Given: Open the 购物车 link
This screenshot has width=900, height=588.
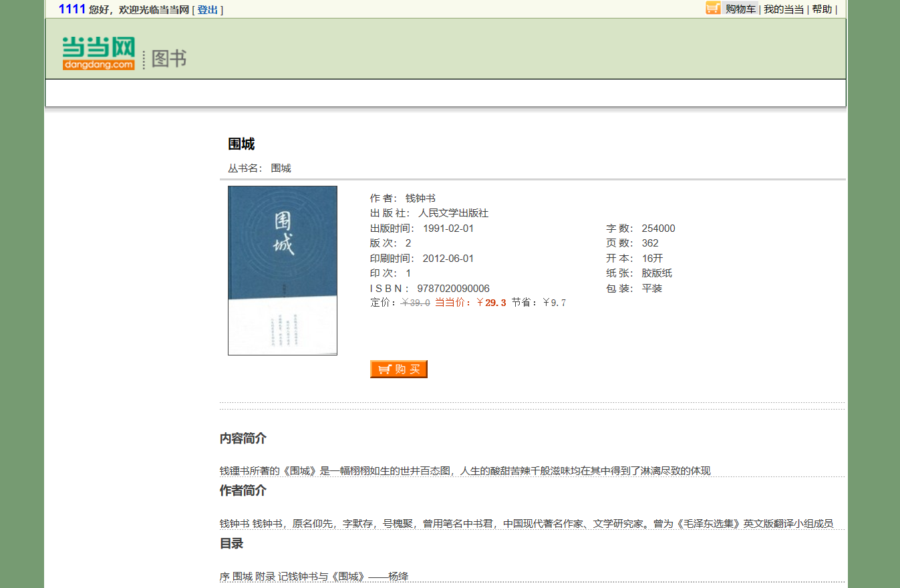Looking at the screenshot, I should pos(741,9).
